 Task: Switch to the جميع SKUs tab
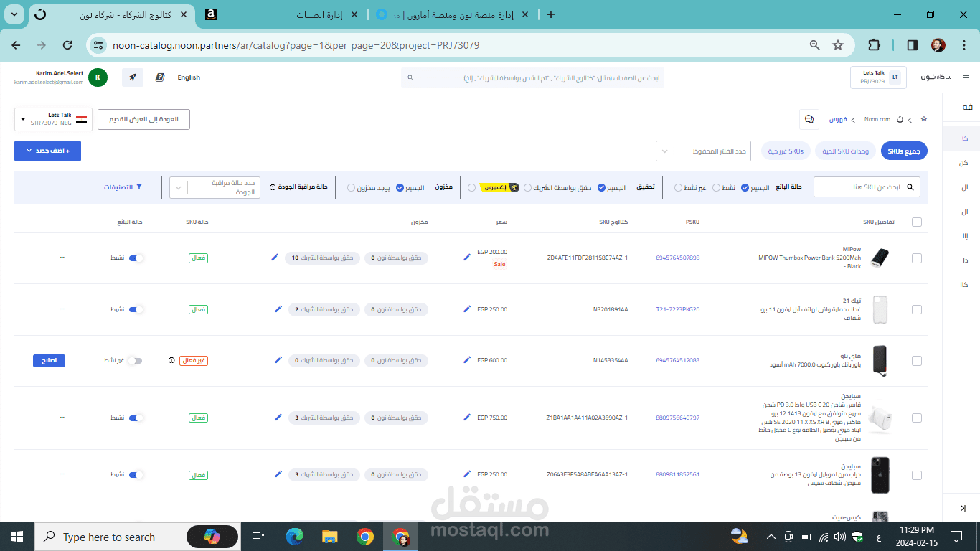tap(904, 151)
